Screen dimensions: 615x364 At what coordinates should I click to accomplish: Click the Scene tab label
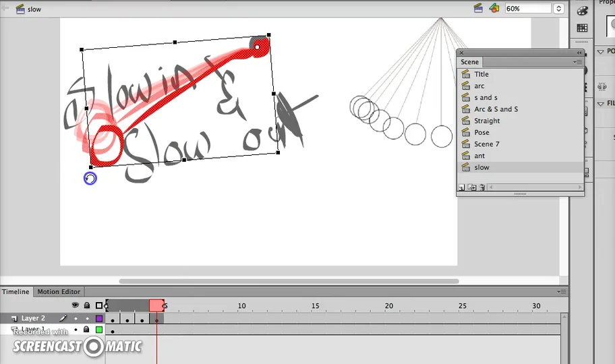(469, 62)
